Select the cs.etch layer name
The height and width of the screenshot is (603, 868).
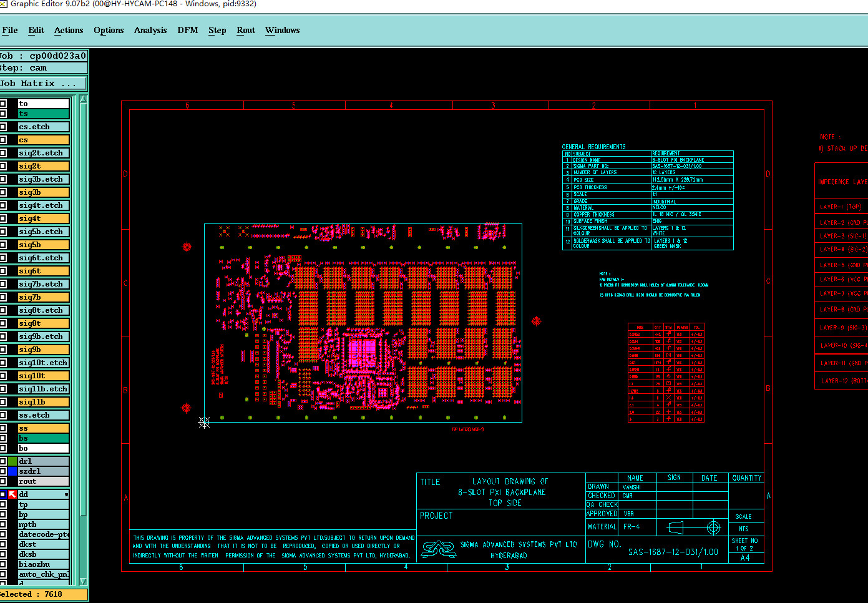44,127
